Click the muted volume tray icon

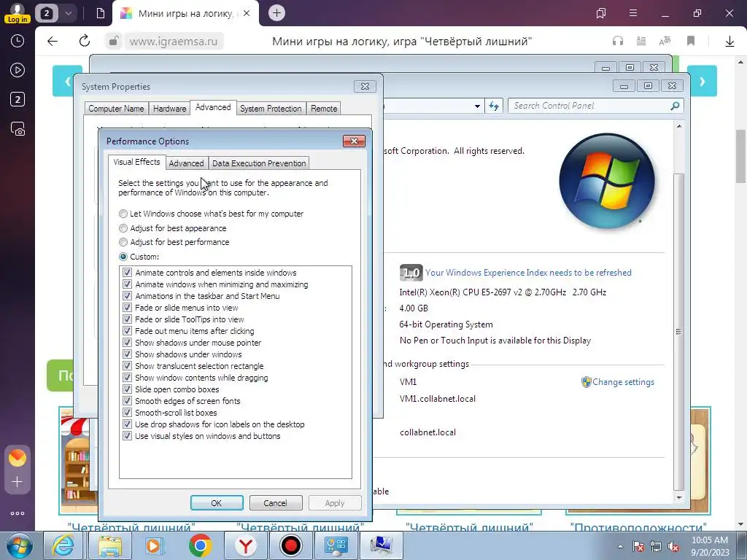673,546
